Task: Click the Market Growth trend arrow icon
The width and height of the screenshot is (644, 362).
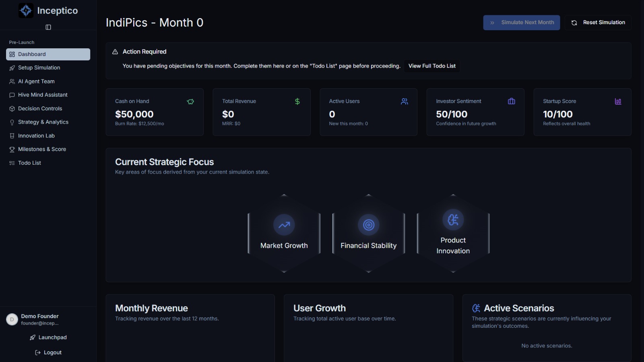Action: click(284, 225)
